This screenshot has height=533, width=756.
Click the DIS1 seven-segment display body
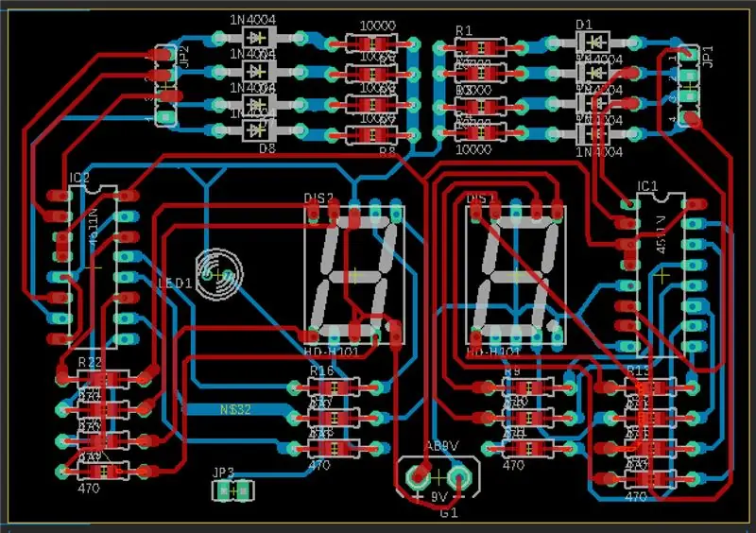coord(516,275)
